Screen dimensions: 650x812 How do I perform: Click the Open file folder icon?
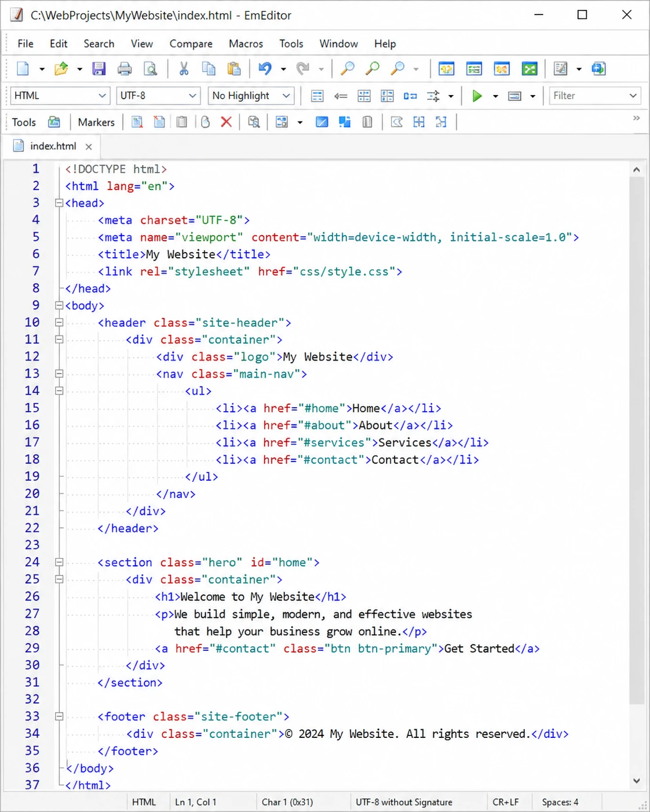61,69
